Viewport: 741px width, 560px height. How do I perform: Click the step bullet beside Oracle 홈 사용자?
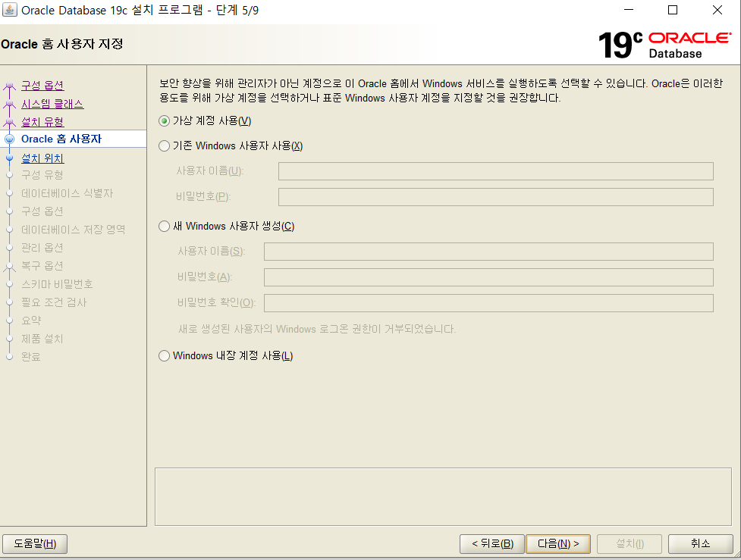pyautogui.click(x=9, y=139)
